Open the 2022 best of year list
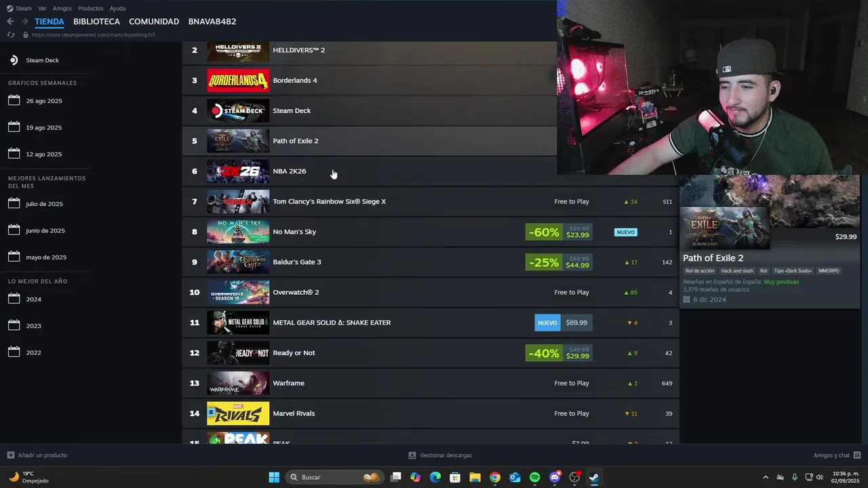 click(34, 352)
